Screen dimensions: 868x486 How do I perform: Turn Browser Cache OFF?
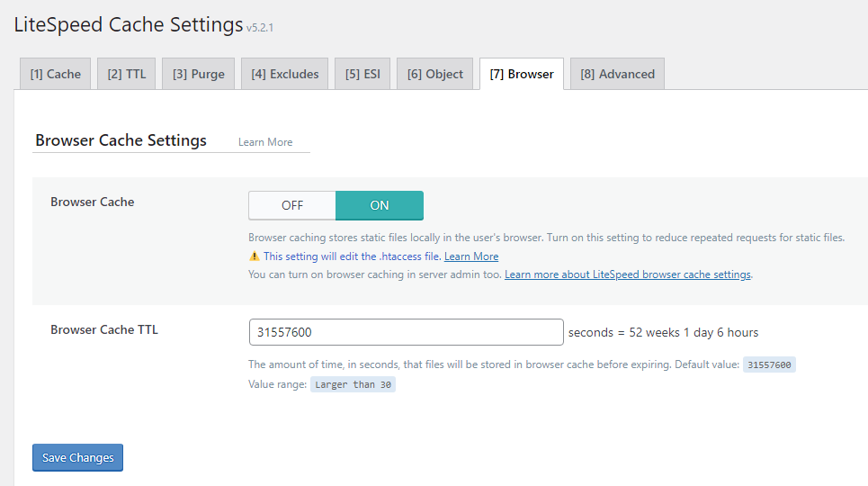[292, 205]
